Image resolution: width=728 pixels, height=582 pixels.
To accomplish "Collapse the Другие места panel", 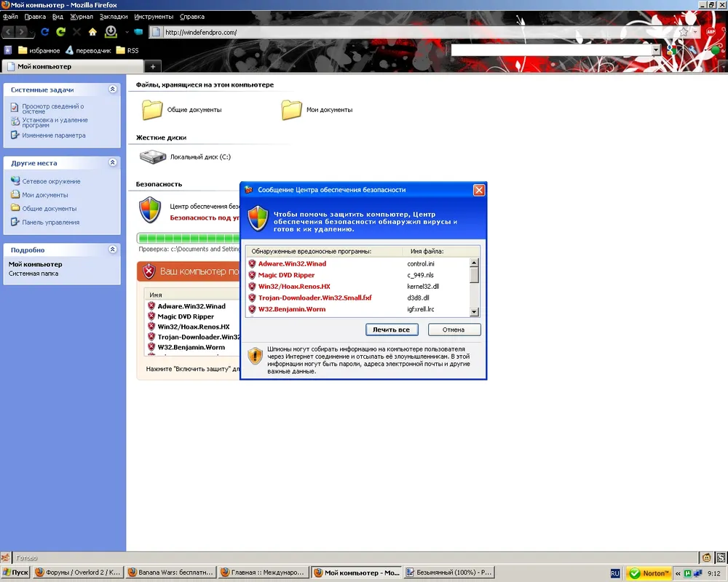I will pyautogui.click(x=112, y=163).
